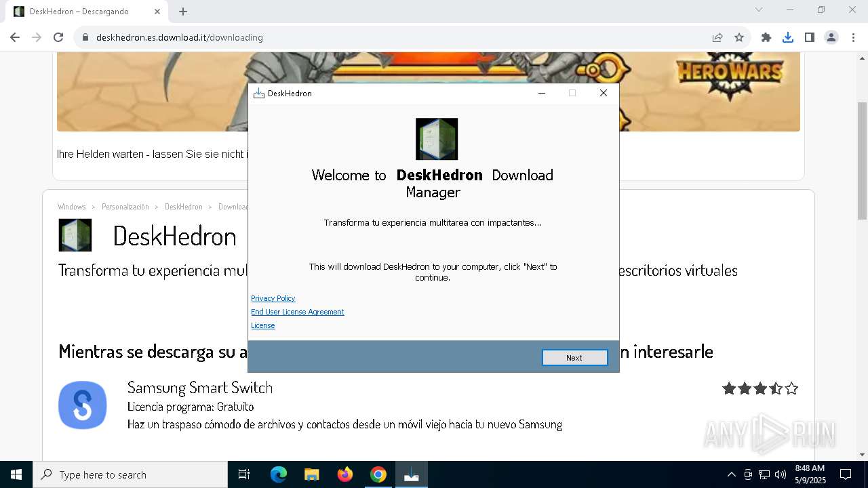This screenshot has height=488, width=868.
Task: Click the taskbar search box
Action: [130, 474]
